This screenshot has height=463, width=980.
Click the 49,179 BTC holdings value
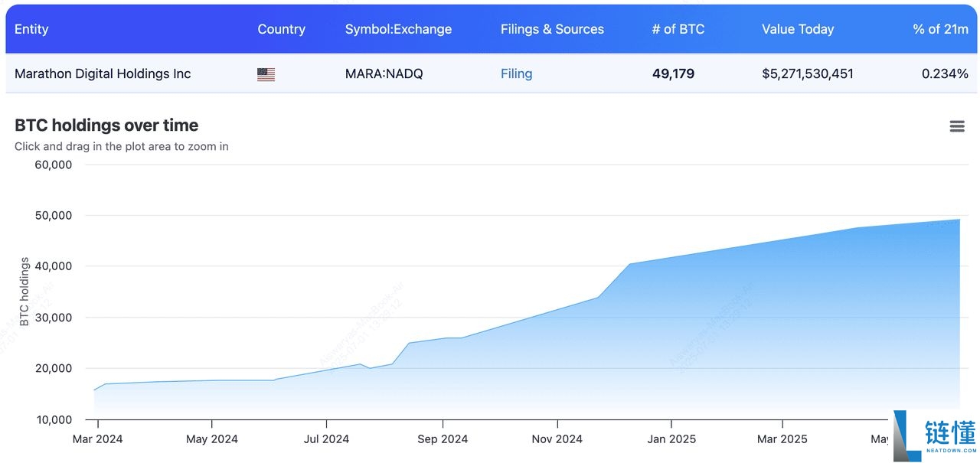[x=673, y=74]
